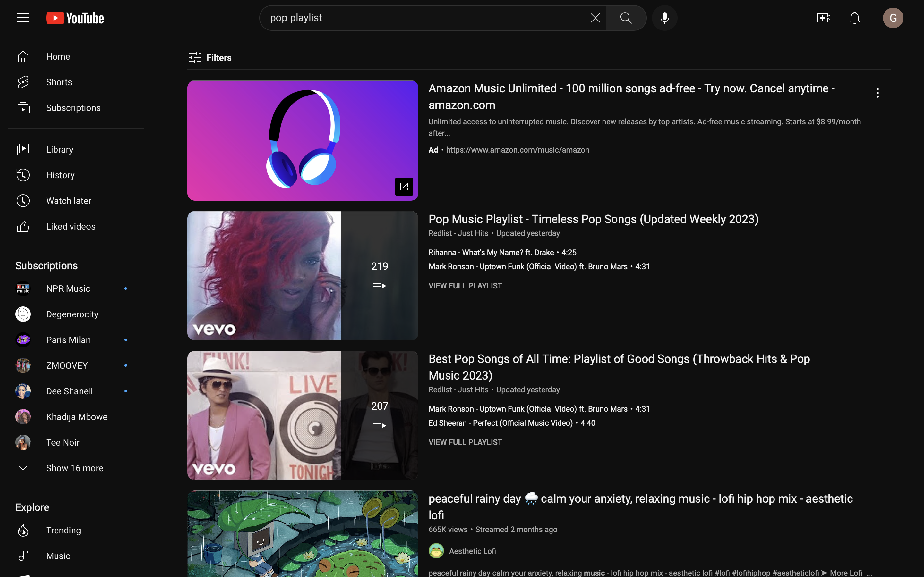Open Aesthetic Lofi channel link
Viewport: 924px width, 577px height.
472,551
